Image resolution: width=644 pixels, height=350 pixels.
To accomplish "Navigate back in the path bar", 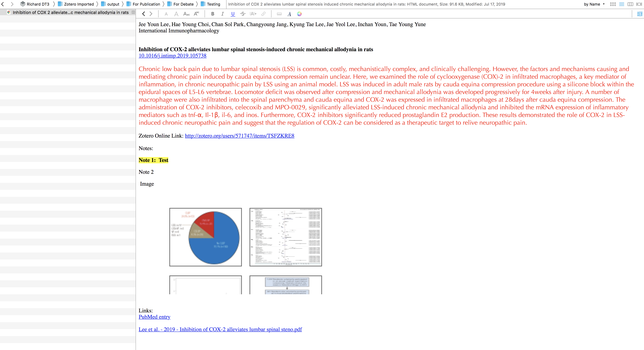I will pos(3,4).
